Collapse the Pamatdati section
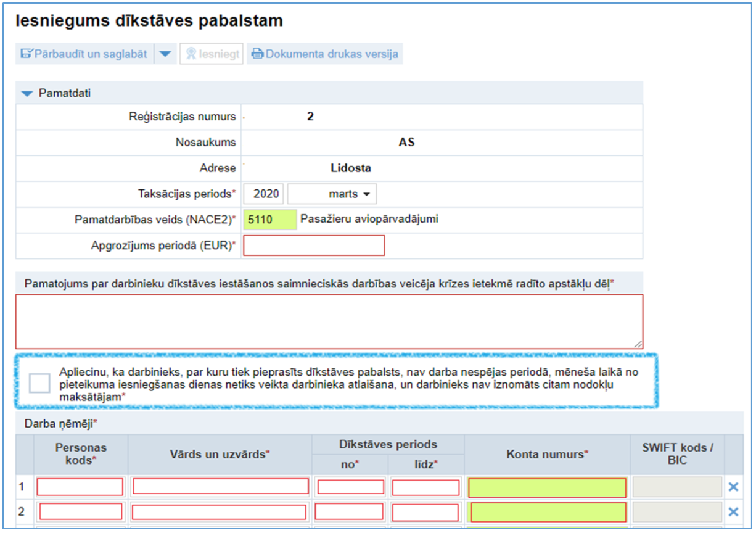Viewport: 756px width, 533px height. [27, 93]
